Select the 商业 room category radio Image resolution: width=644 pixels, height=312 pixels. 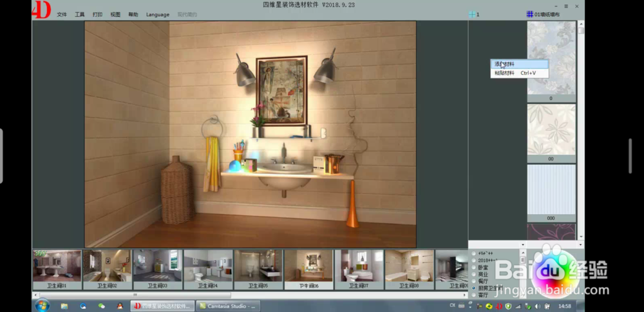[x=474, y=274]
